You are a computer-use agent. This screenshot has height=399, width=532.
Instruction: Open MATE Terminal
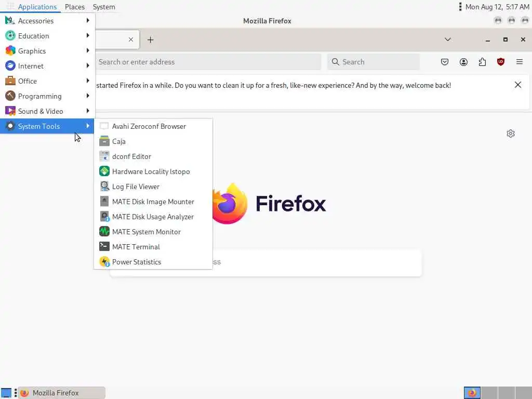(153, 247)
